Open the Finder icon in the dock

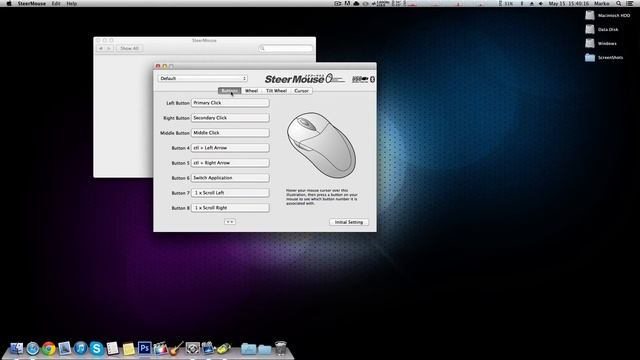point(16,348)
